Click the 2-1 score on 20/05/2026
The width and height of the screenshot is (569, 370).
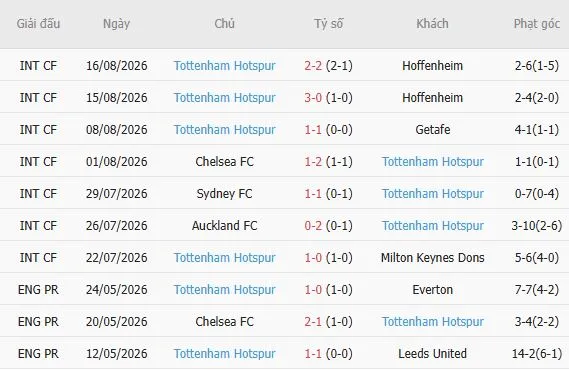[313, 321]
